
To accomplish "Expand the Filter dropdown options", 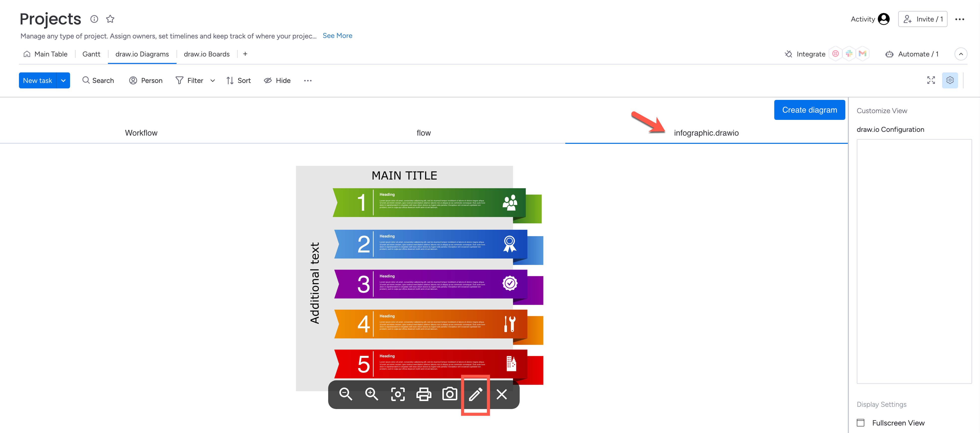I will pyautogui.click(x=212, y=80).
